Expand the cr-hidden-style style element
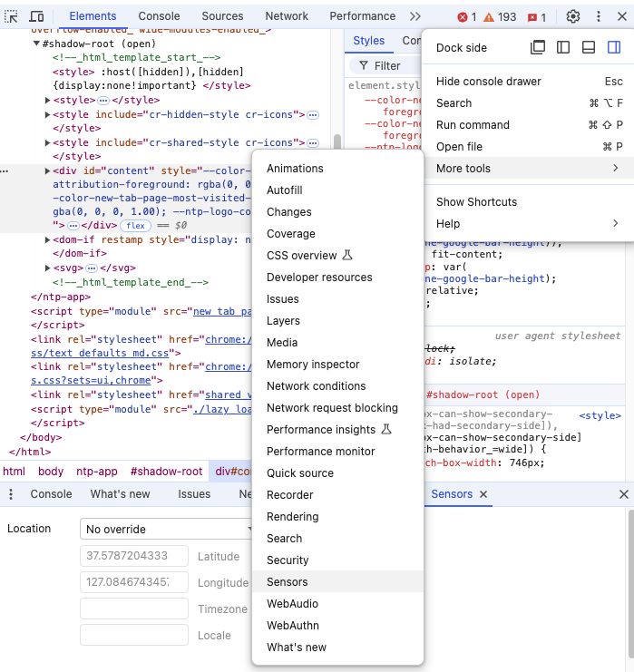Image resolution: width=634 pixels, height=672 pixels. point(47,115)
